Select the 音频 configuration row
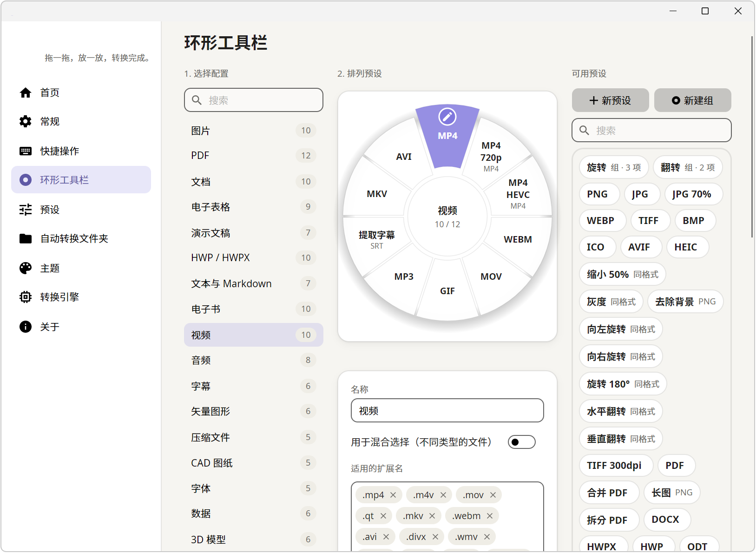The height and width of the screenshot is (553, 756). [254, 360]
